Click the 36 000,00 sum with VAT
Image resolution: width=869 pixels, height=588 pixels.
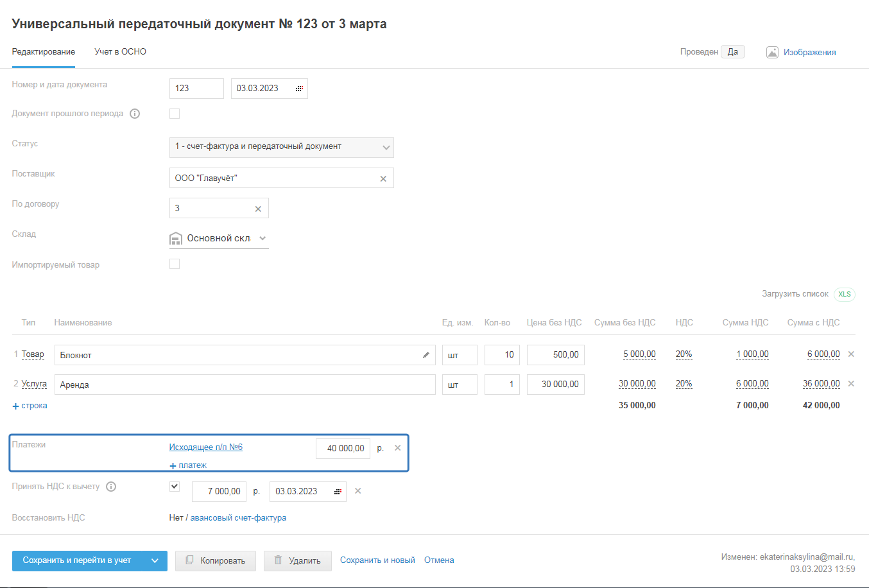coord(822,384)
